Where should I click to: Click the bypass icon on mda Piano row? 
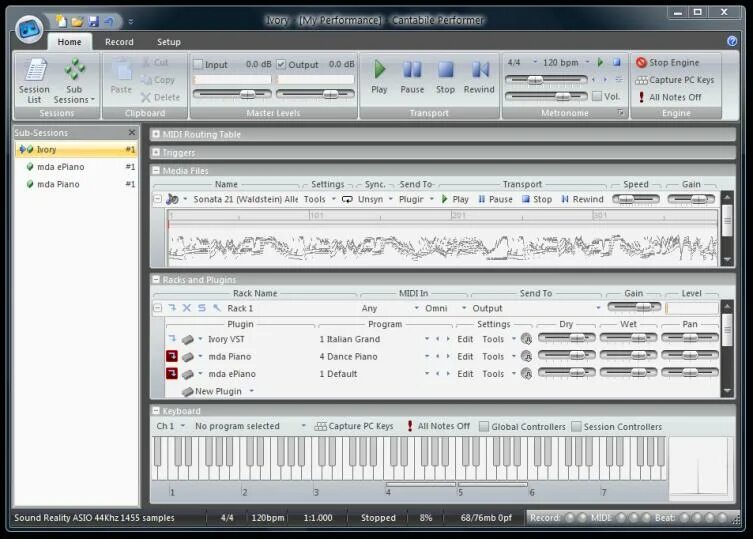[172, 356]
